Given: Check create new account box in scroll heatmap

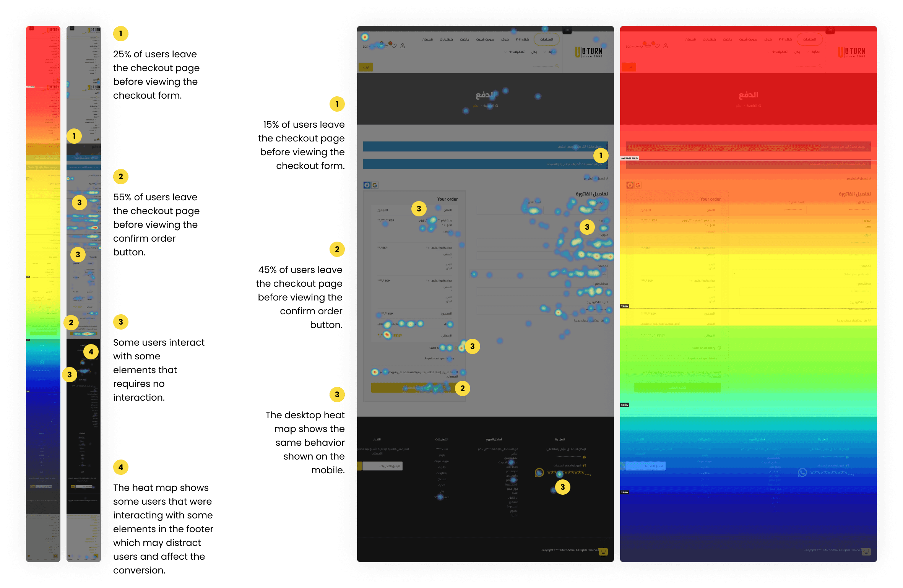Looking at the screenshot, I should click(869, 320).
